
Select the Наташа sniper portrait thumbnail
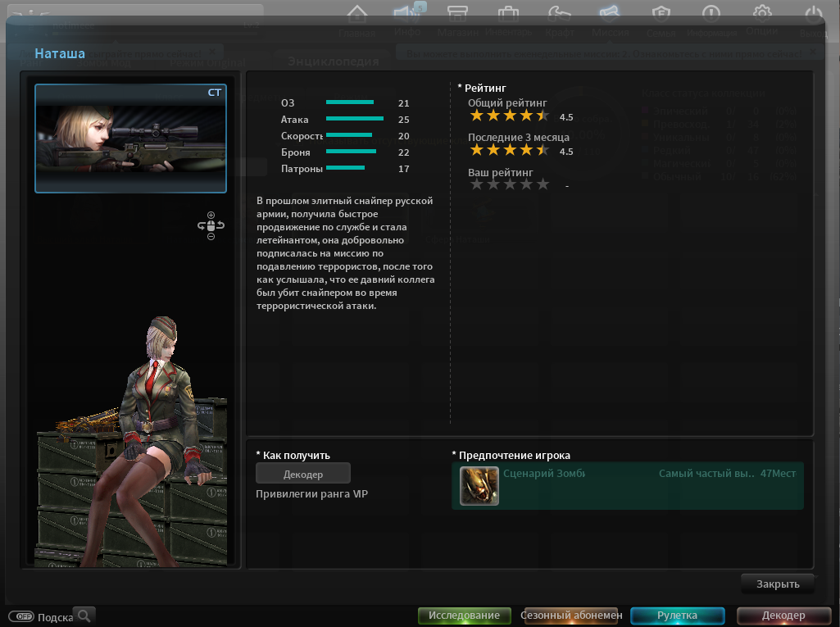coord(131,139)
